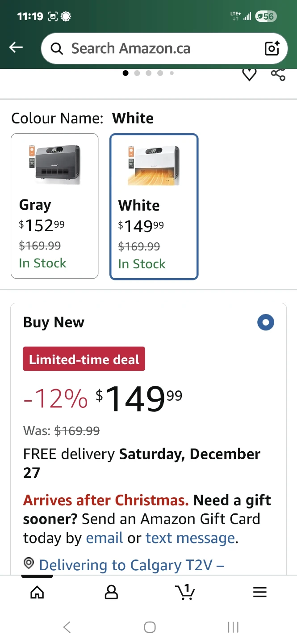Image resolution: width=297 pixels, height=644 pixels.
Task: Select the Buy New radio button
Action: [266, 322]
